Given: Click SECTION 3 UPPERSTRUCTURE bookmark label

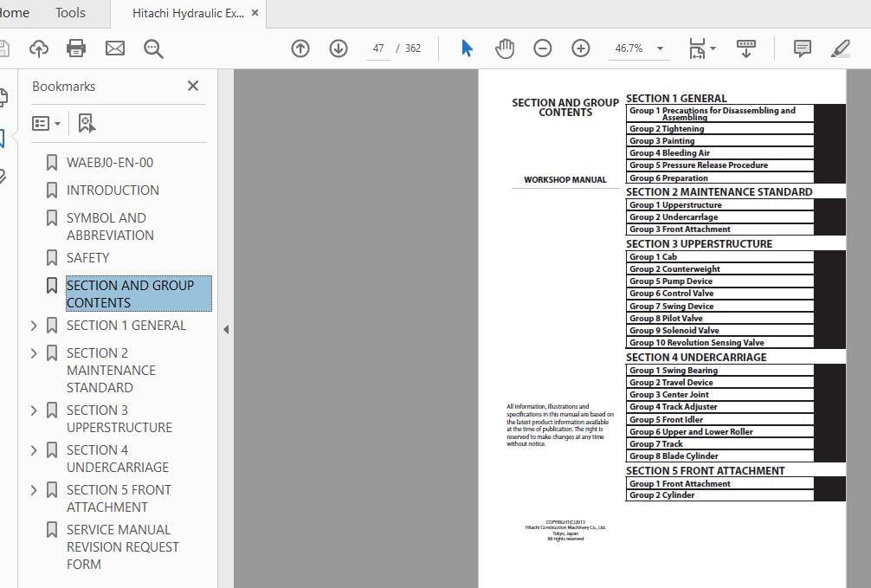Looking at the screenshot, I should click(x=119, y=419).
